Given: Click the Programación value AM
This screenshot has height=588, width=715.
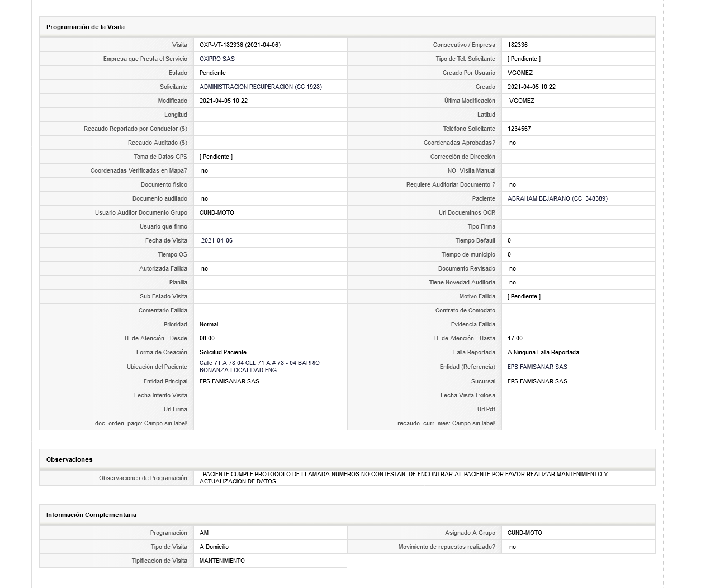Looking at the screenshot, I should [204, 533].
